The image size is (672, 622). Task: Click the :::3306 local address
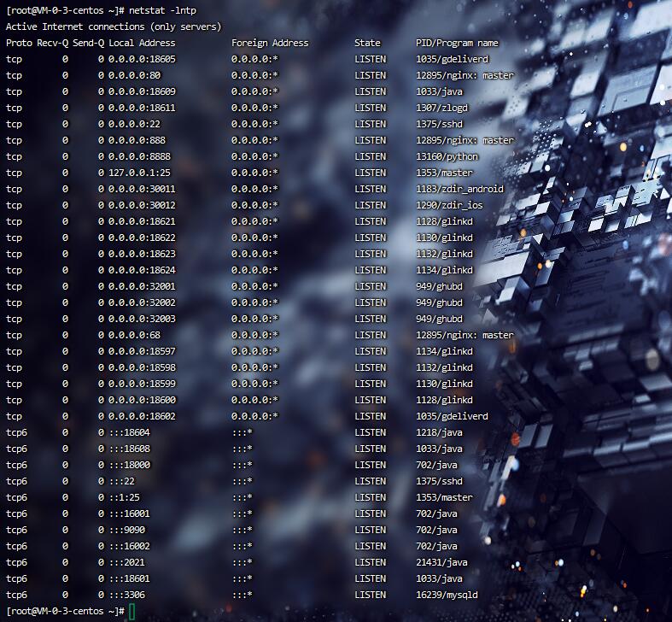coord(129,595)
